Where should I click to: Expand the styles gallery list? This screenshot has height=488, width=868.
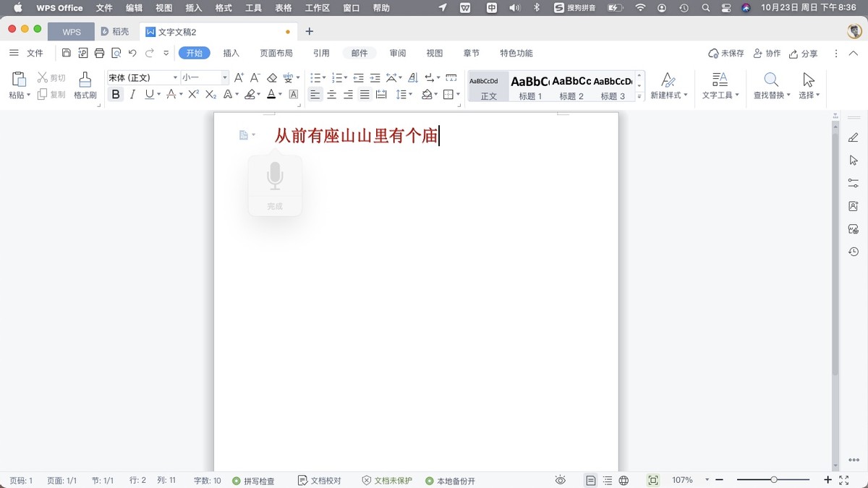click(x=639, y=97)
